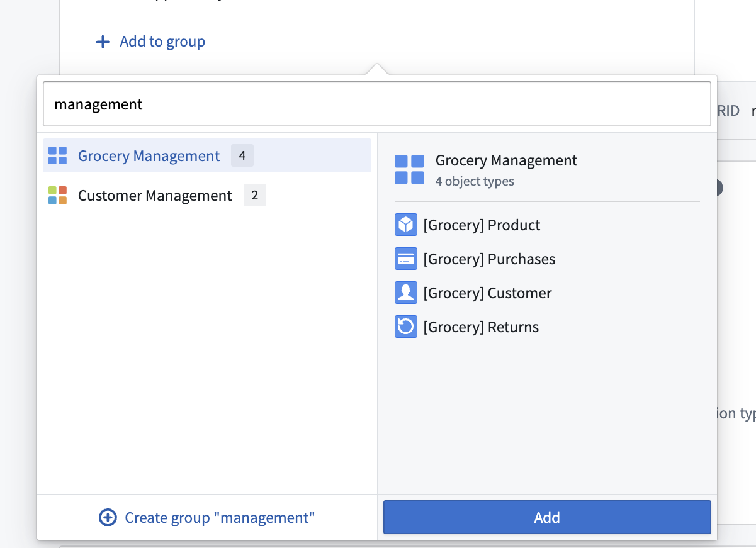This screenshot has width=756, height=548.
Task: Click the [Grocery] Product label
Action: (x=482, y=225)
